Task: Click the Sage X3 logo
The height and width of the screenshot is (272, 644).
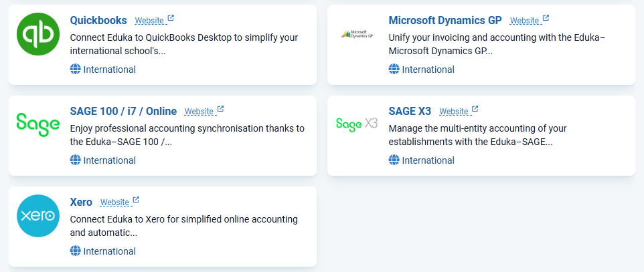Action: coord(357,124)
